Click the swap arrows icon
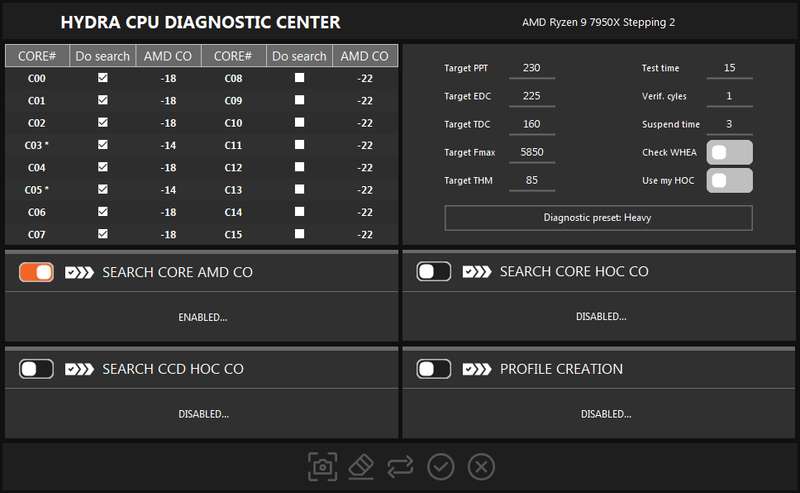This screenshot has height=493, width=800. tap(401, 466)
